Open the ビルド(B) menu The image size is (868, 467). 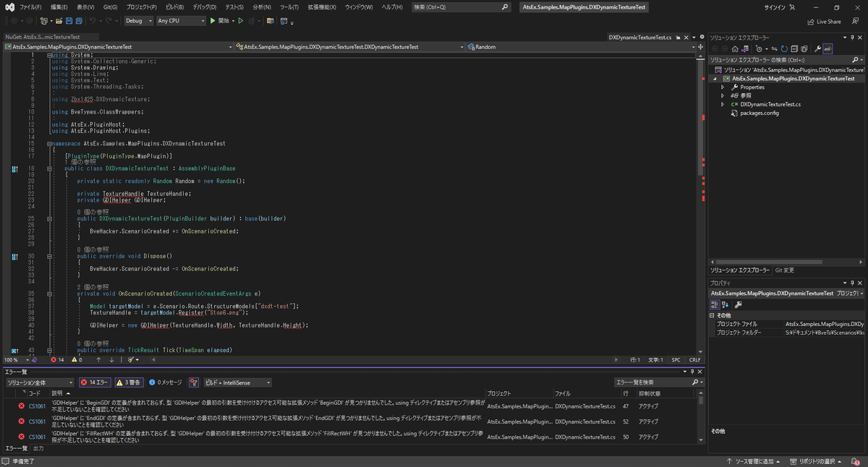point(174,7)
